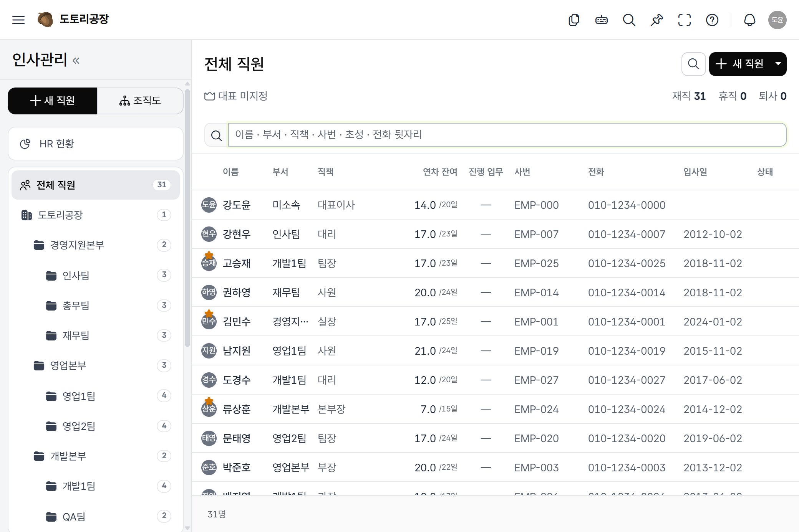The width and height of the screenshot is (799, 532).
Task: Open the help question mark icon
Action: click(x=712, y=20)
